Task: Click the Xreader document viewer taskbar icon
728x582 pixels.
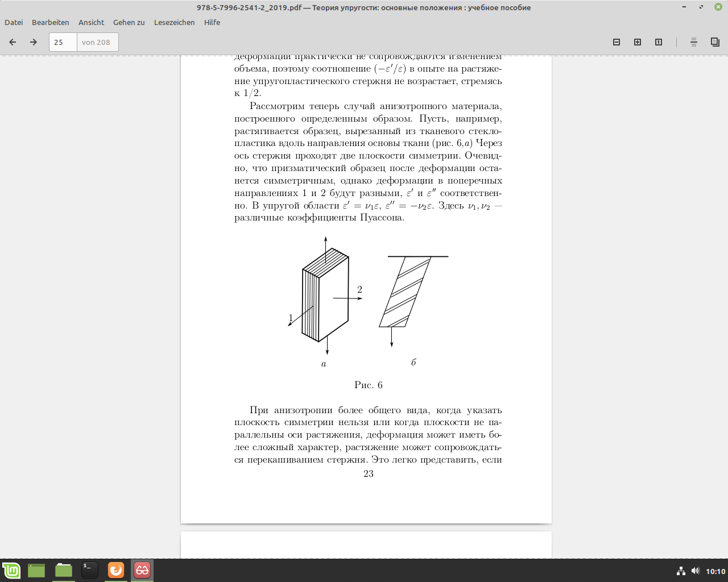Action: tap(142, 570)
